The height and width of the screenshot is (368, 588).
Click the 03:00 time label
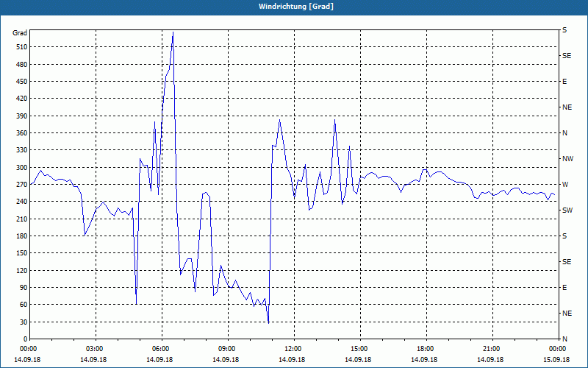pyautogui.click(x=96, y=349)
